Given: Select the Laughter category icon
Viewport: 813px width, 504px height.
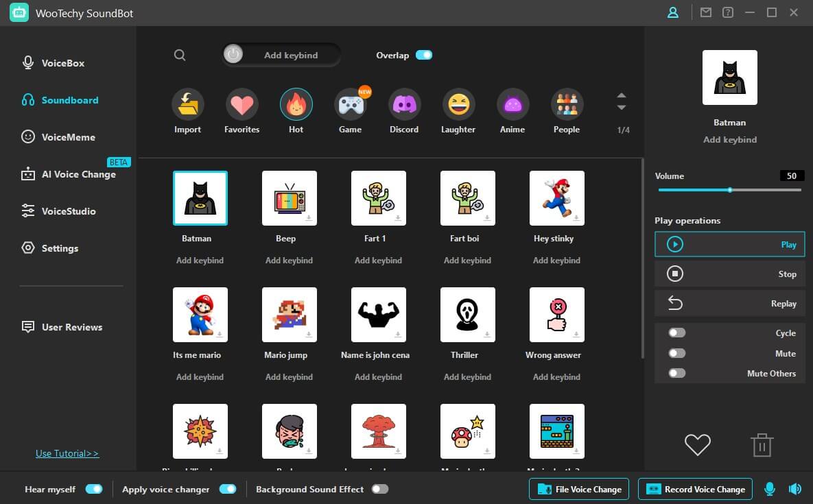Looking at the screenshot, I should (458, 105).
